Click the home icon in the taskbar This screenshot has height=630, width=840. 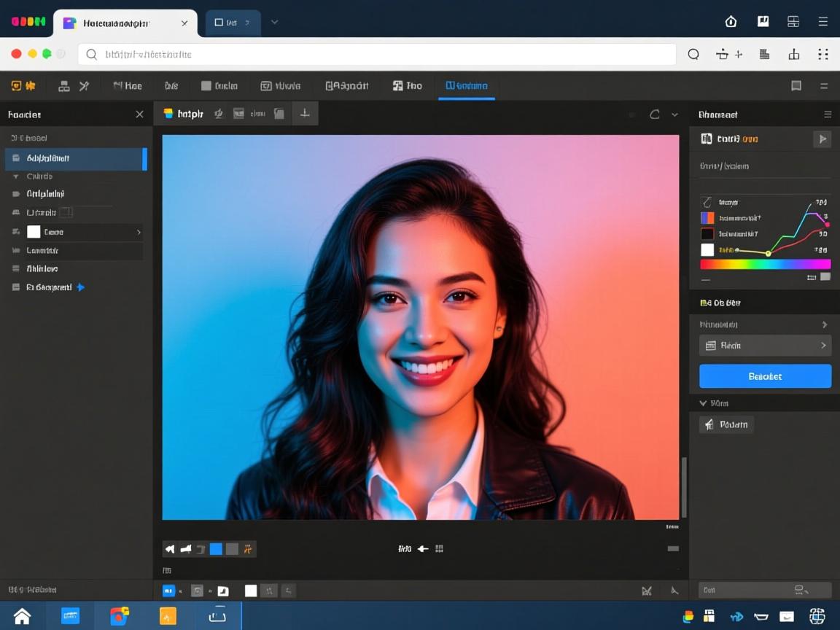click(22, 616)
